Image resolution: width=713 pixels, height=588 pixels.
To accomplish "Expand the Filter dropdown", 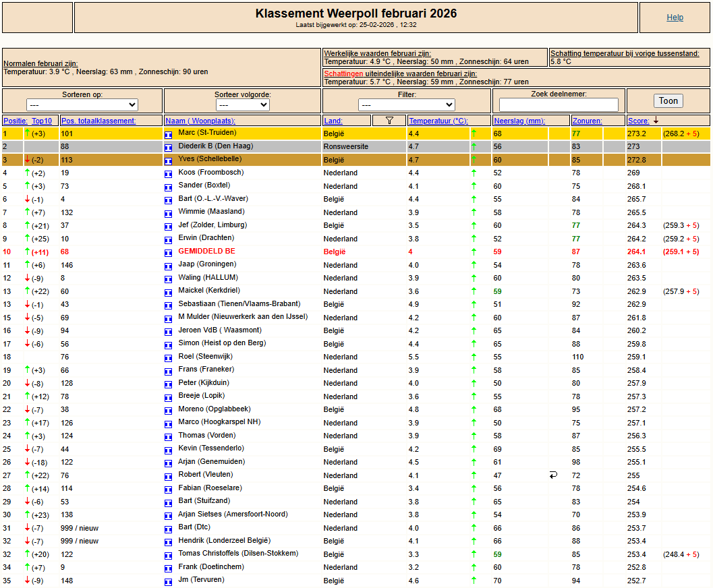I will [407, 105].
